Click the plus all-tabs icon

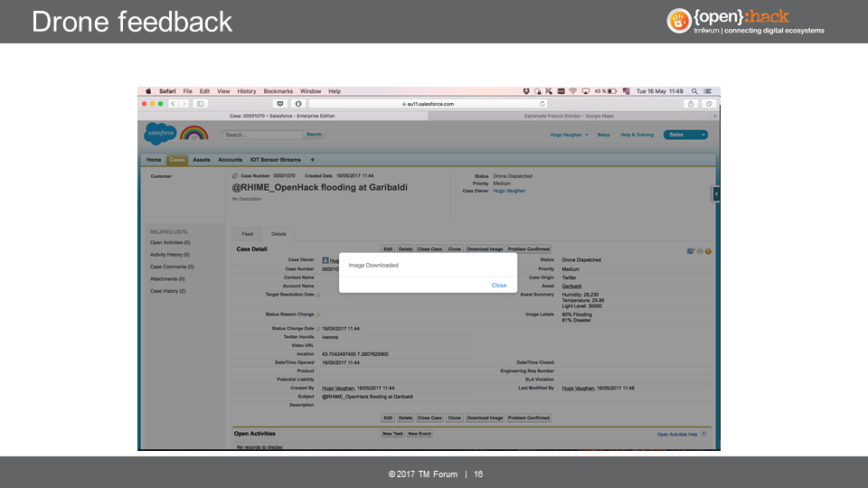[x=312, y=160]
